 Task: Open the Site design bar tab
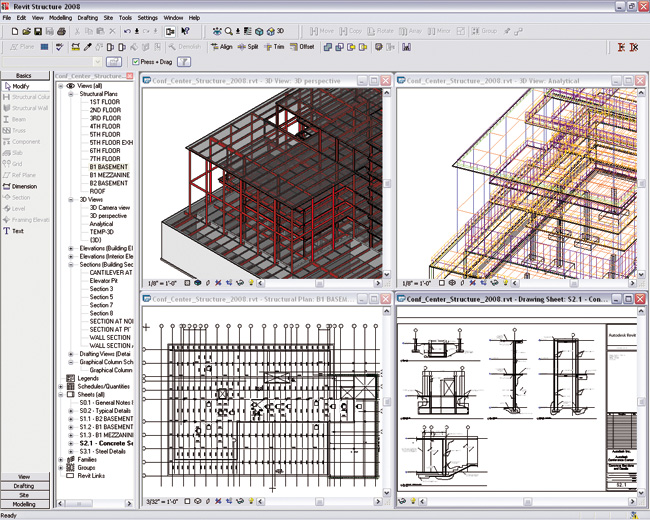[x=24, y=495]
